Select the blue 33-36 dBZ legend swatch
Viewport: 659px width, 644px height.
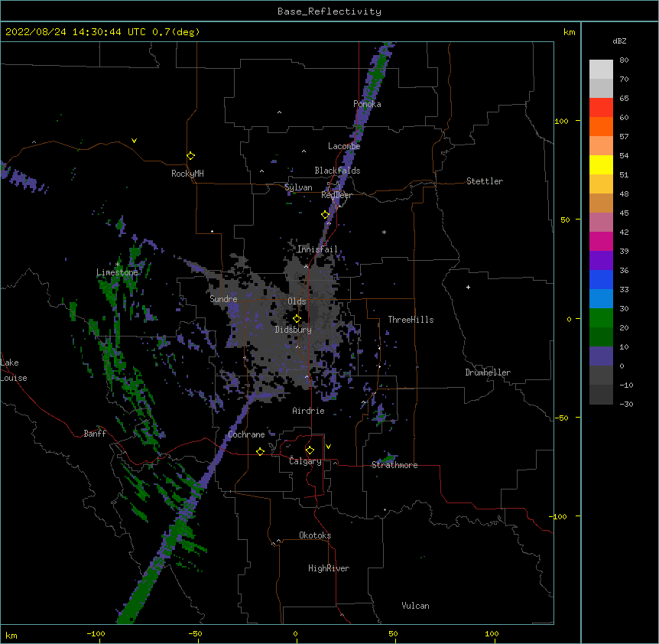point(601,280)
